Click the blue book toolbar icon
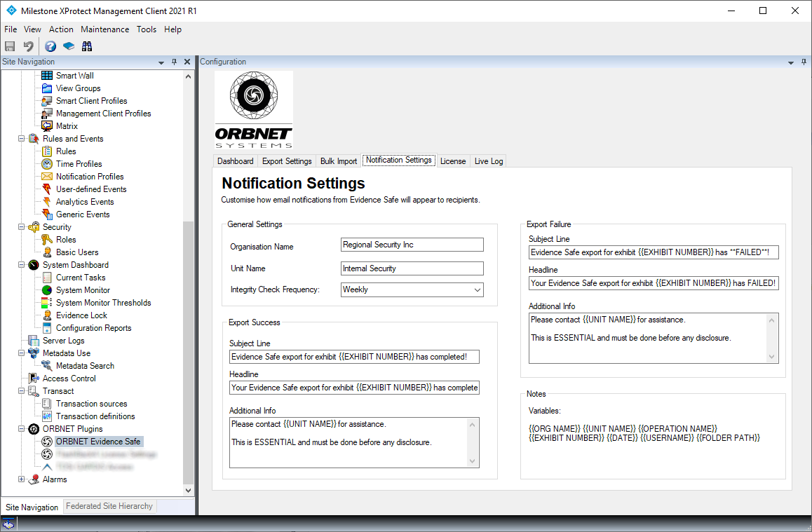This screenshot has height=532, width=812. click(x=68, y=46)
